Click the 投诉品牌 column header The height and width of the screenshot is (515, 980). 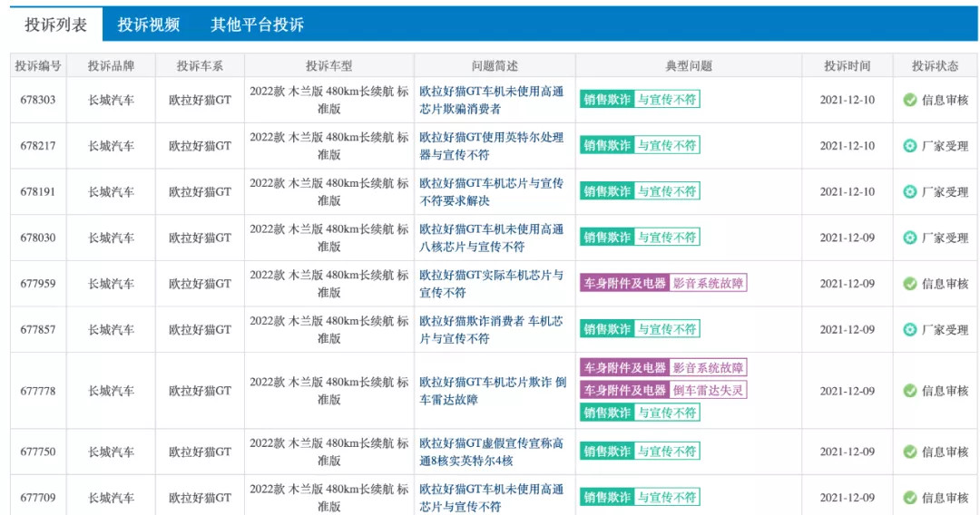tap(111, 65)
